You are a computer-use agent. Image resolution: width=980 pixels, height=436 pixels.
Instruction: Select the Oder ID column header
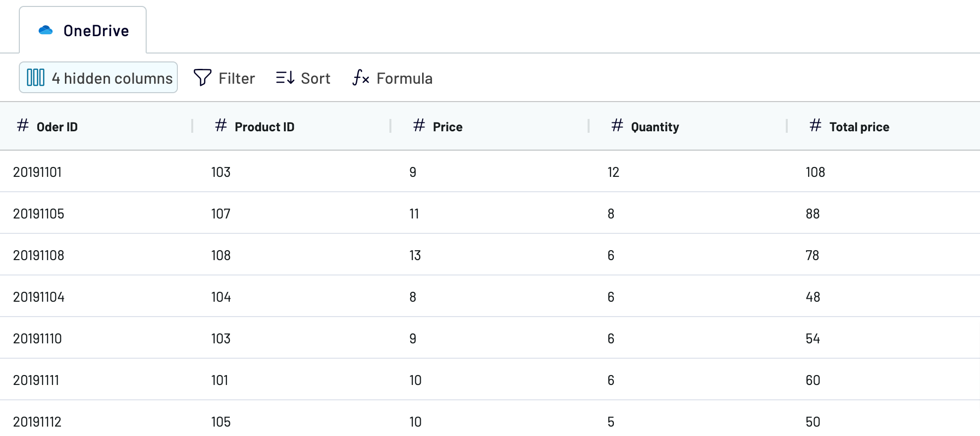(96, 126)
